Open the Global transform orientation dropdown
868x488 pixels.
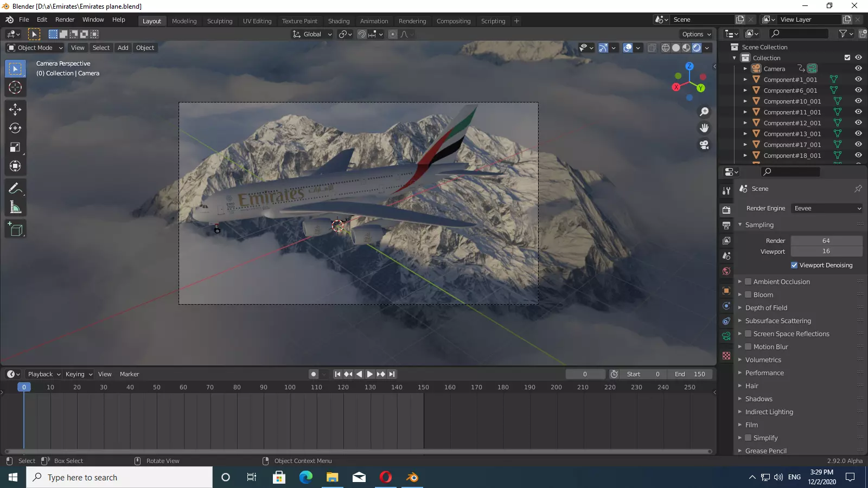click(x=312, y=34)
